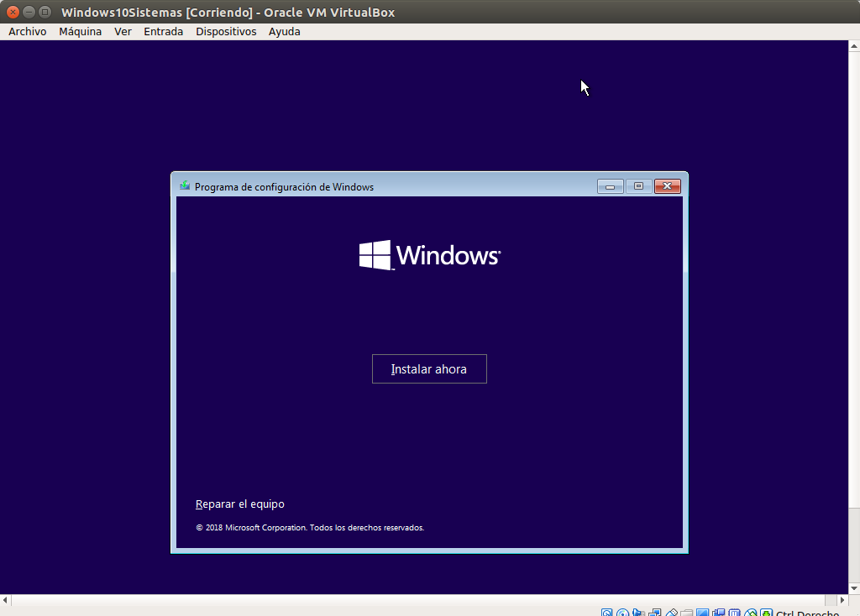The height and width of the screenshot is (616, 860).
Task: Close the Programa de configuración de Windows dialog
Action: (x=668, y=186)
